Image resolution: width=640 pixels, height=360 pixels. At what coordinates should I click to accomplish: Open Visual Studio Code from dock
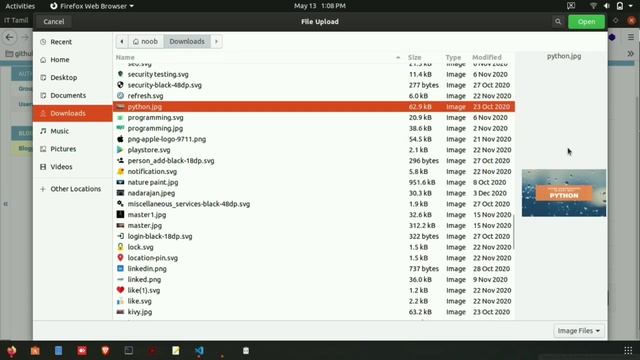[x=199, y=351]
